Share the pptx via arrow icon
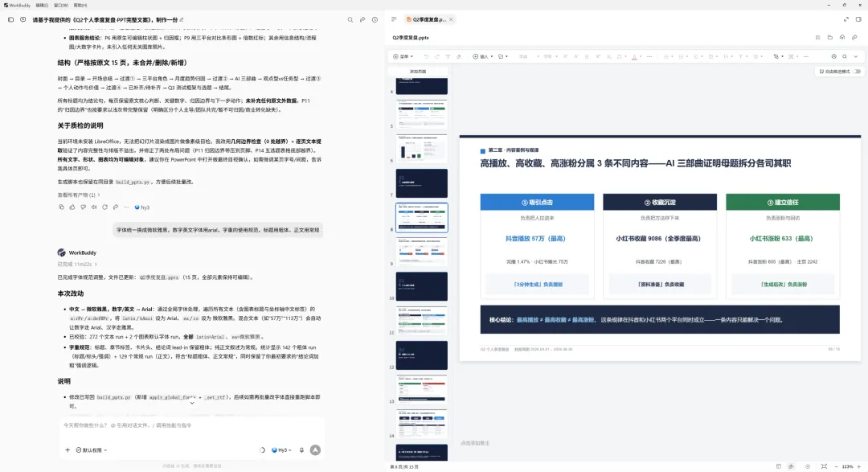This screenshot has width=868, height=472. pos(854,38)
